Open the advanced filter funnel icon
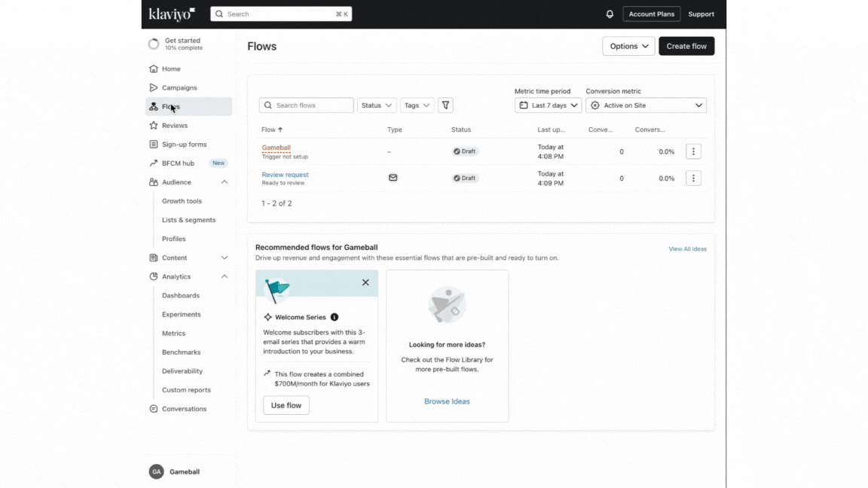This screenshot has height=488, width=868. click(x=445, y=105)
